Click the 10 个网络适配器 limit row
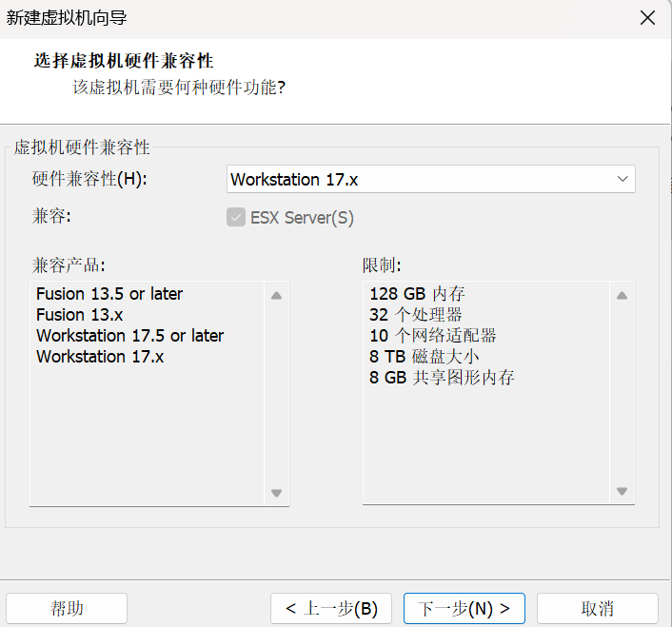 point(433,336)
